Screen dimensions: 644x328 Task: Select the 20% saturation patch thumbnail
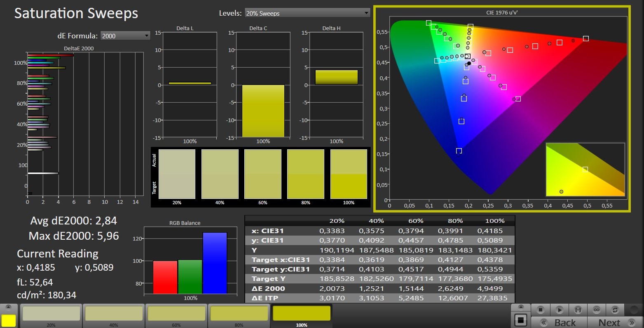pyautogui.click(x=51, y=316)
